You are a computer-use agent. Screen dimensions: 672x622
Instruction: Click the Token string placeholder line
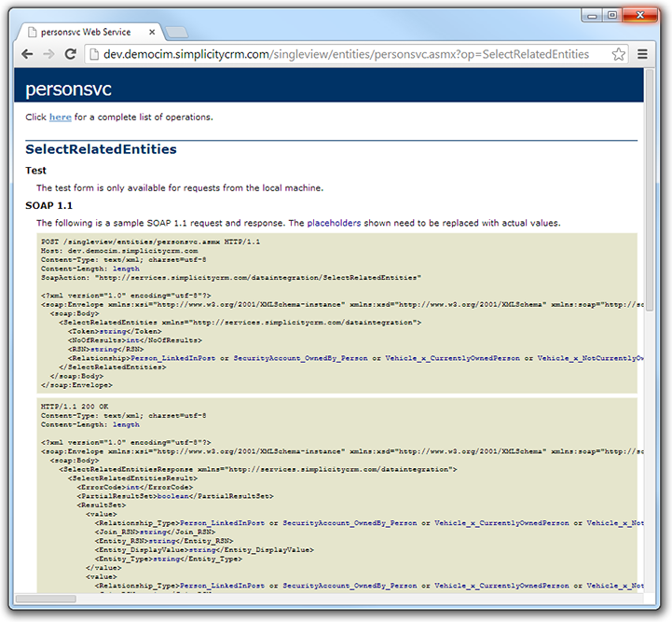pos(115,331)
